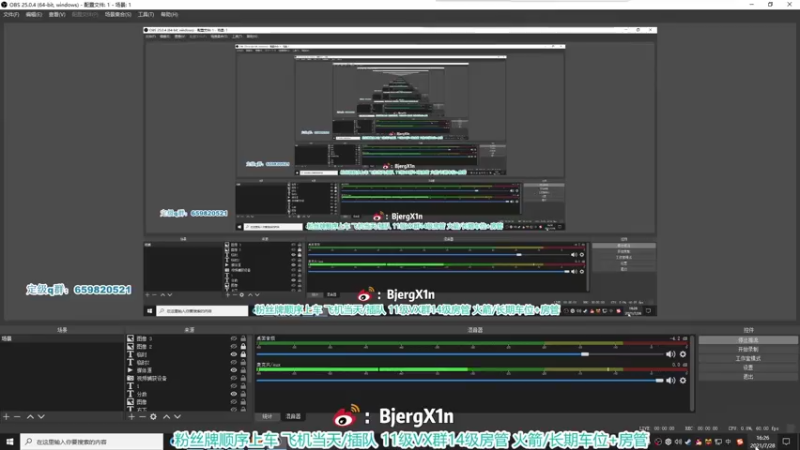Select the 场景 entry in the scenes list
800x450 pixels.
62,339
